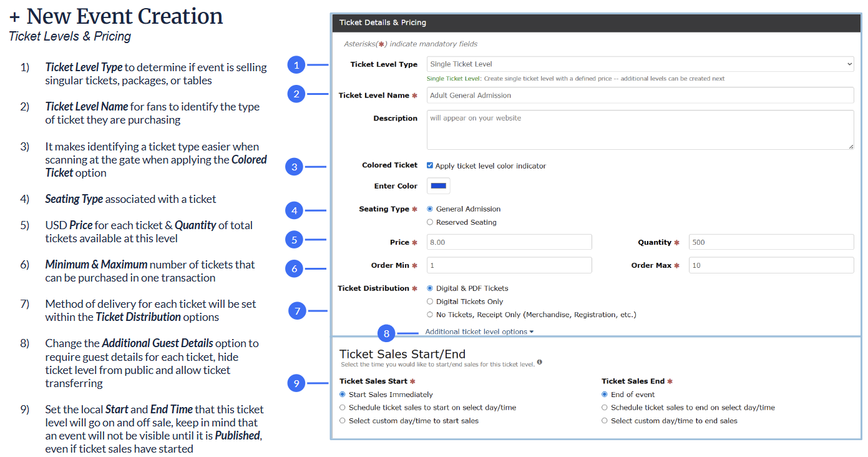Select Schedule ticket sales to start option
Image resolution: width=868 pixels, height=457 pixels.
coord(343,408)
